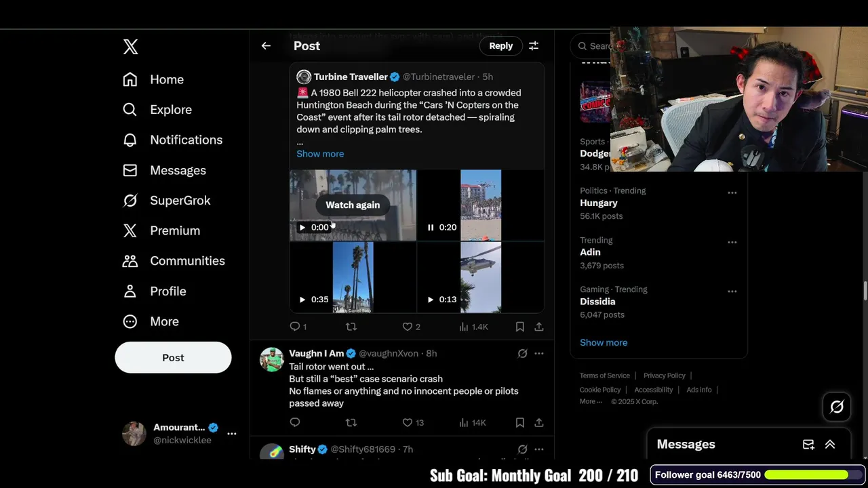Repost Vaughn I Am comment

tap(351, 422)
